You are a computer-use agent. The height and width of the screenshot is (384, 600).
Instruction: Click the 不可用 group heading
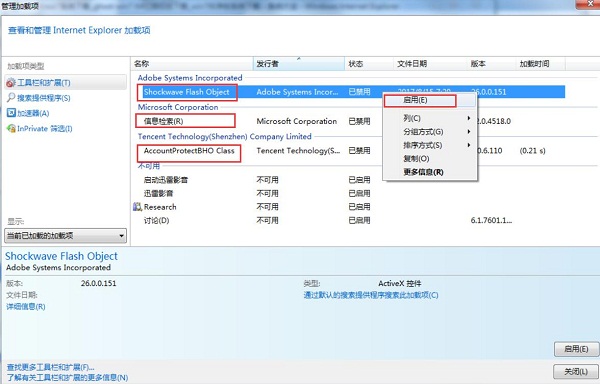click(x=149, y=166)
